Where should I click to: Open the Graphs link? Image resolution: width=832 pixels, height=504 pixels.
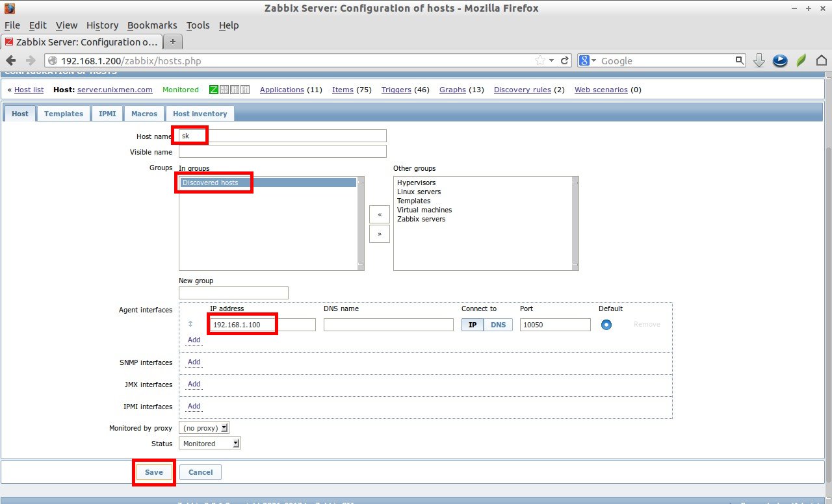click(x=452, y=90)
